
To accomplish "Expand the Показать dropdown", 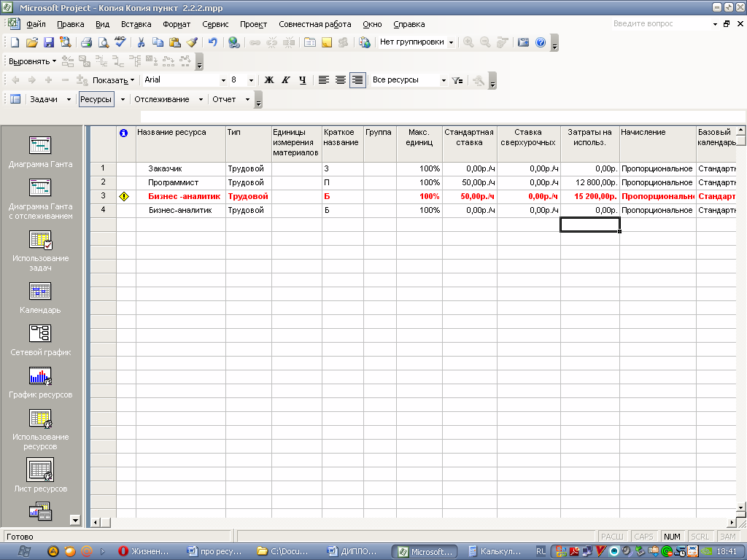I will [x=113, y=80].
